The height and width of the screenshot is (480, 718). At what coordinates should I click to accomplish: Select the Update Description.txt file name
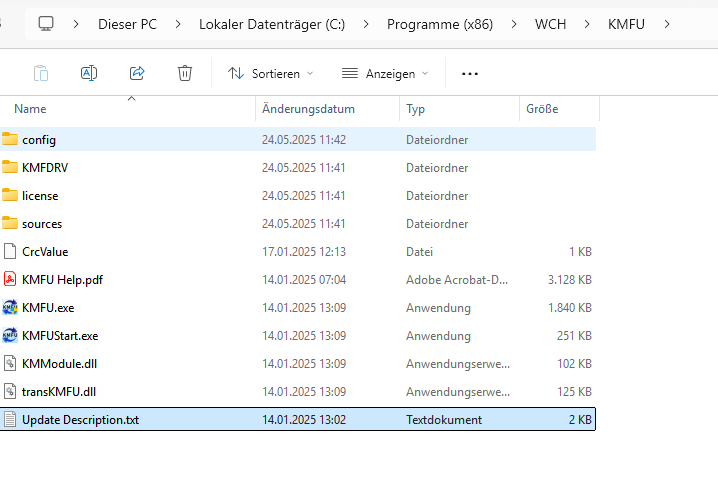(x=80, y=420)
